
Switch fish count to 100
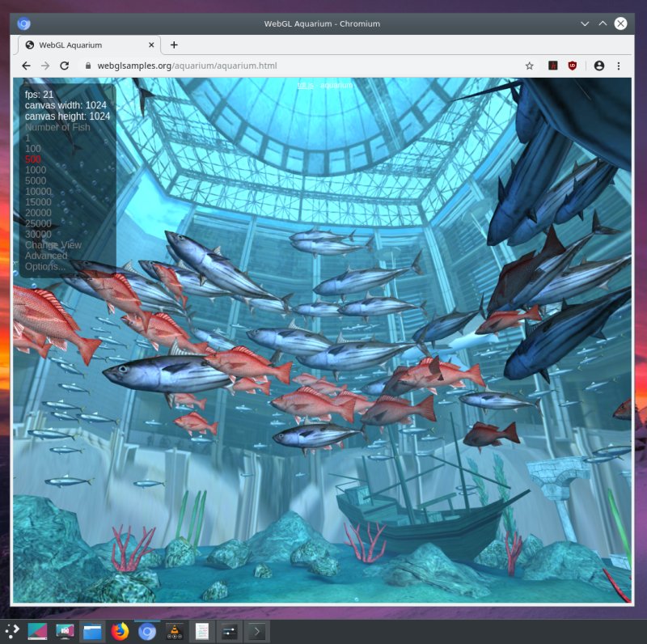pos(32,148)
